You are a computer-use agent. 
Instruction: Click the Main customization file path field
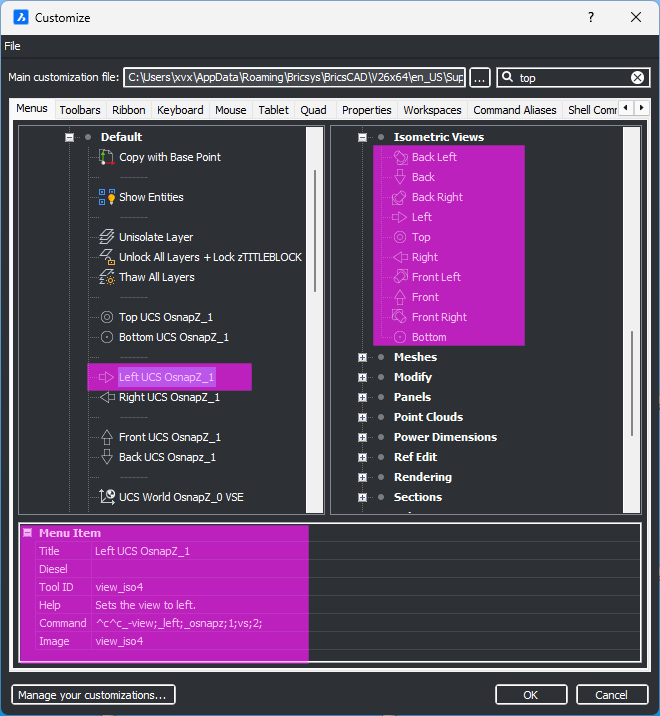[295, 78]
